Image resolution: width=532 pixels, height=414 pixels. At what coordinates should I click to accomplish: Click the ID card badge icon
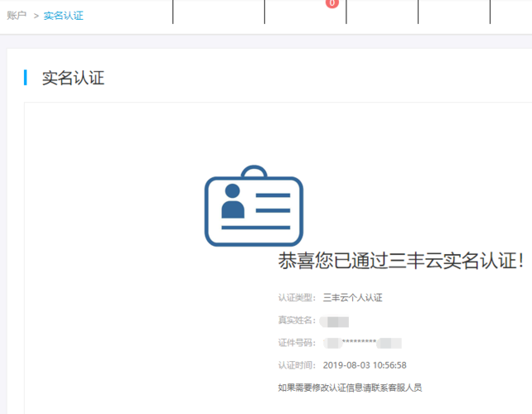254,206
